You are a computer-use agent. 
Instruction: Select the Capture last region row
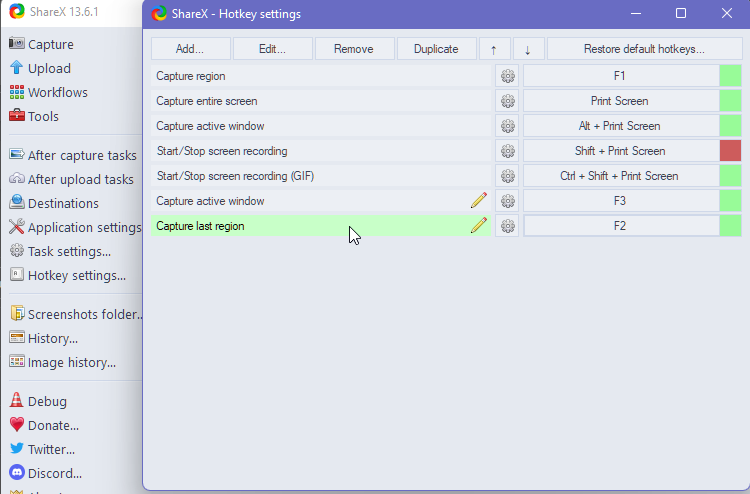(321, 226)
